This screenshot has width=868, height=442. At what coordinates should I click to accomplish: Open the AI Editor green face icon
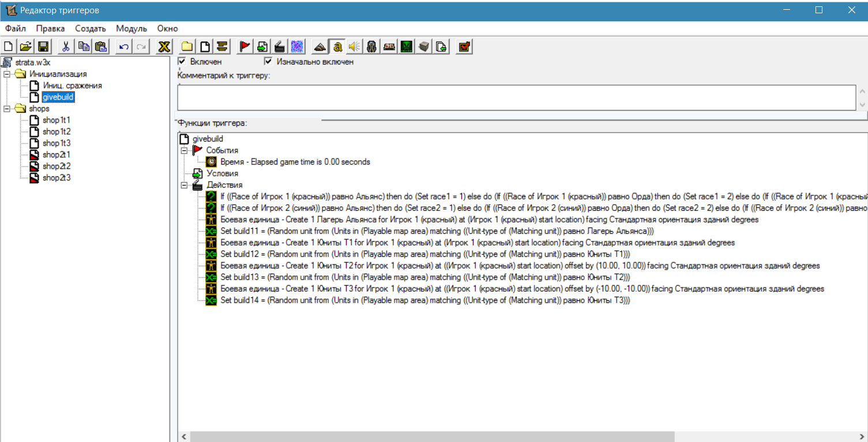pyautogui.click(x=407, y=47)
